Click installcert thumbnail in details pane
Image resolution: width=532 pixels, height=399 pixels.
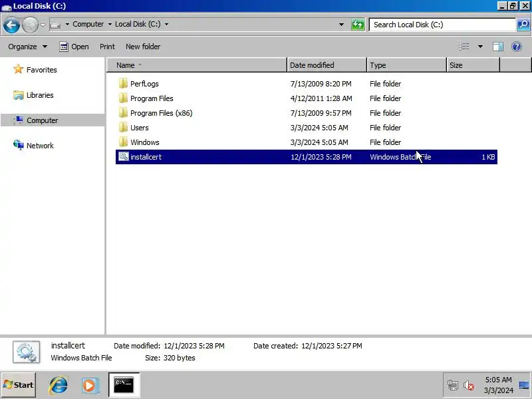point(27,352)
